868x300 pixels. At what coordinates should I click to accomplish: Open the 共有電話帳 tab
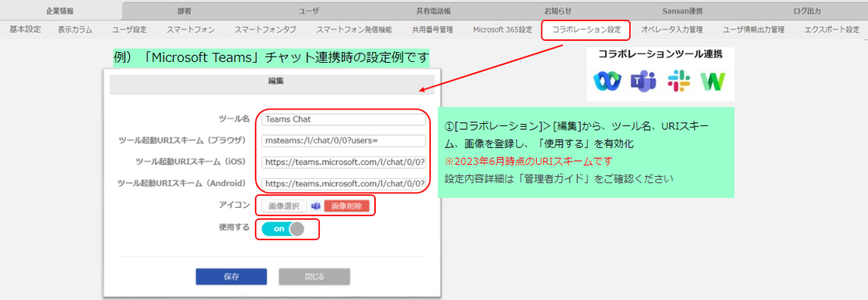click(433, 11)
